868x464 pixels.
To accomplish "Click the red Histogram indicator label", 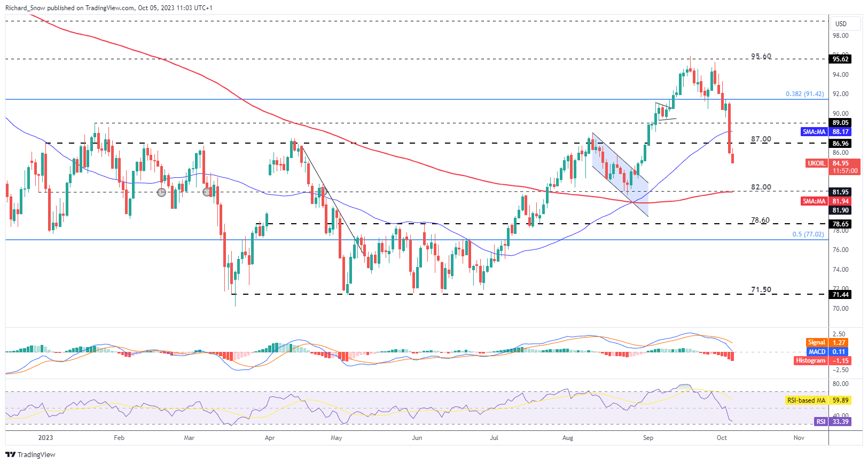I will (x=811, y=361).
